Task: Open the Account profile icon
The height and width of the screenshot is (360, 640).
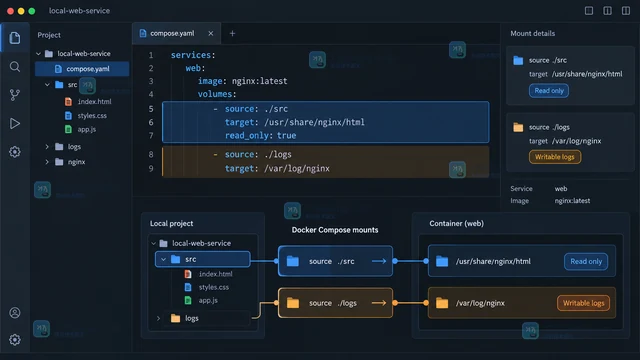Action: click(x=15, y=313)
